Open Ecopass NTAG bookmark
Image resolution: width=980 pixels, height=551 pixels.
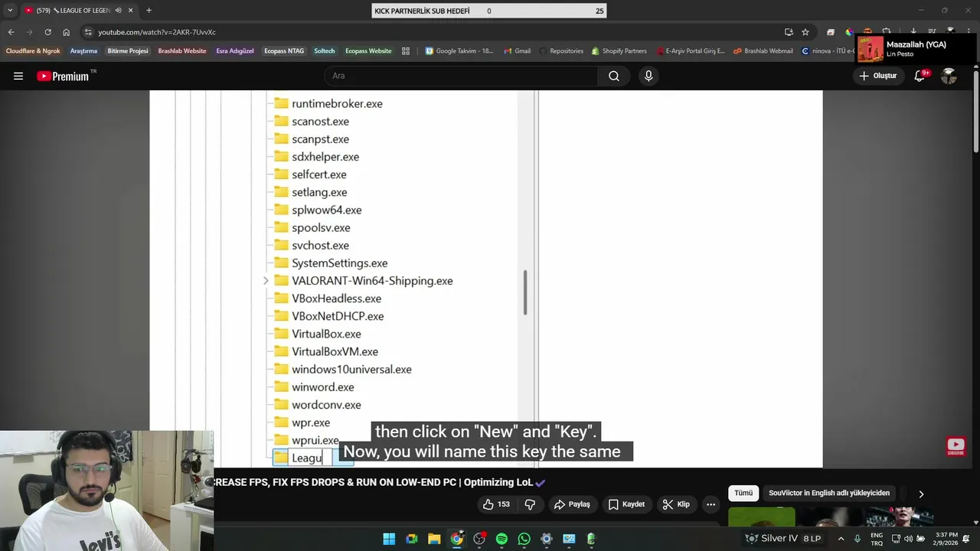284,51
